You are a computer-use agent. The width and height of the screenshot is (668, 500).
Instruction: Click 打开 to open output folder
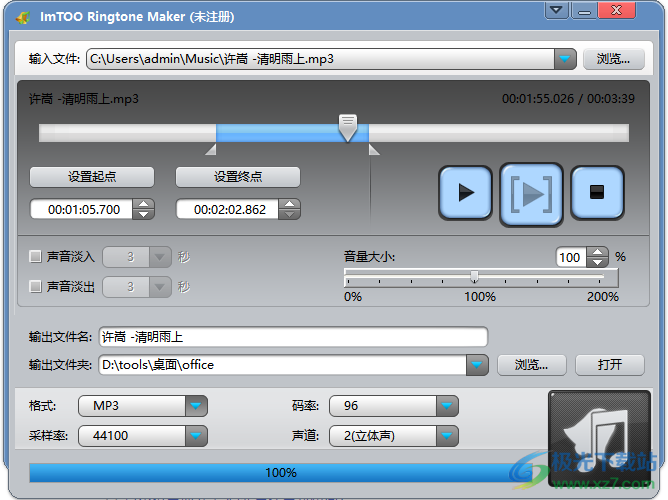610,365
